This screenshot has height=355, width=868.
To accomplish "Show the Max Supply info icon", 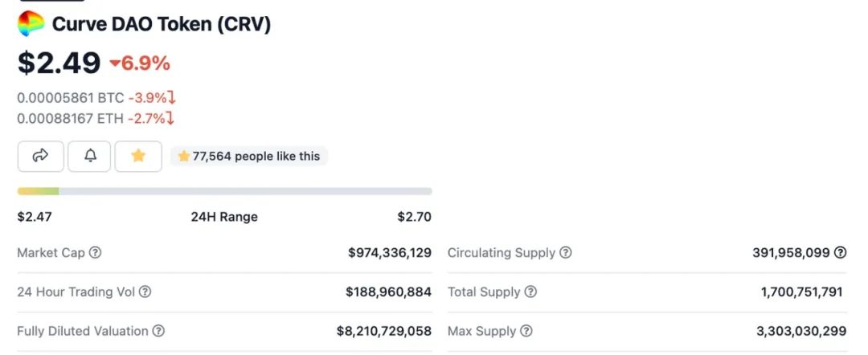I will (x=526, y=331).
